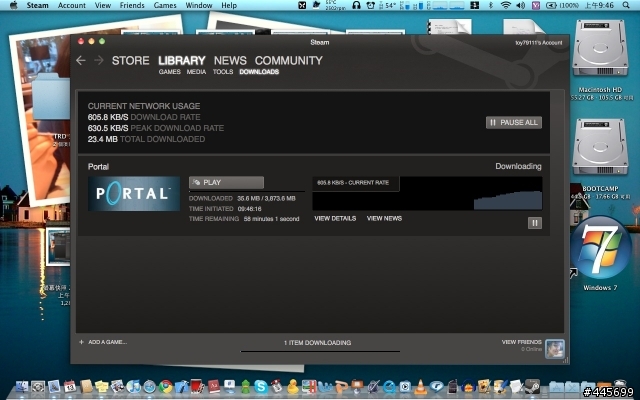The image size is (640, 400).
Task: Click the alarm clock icon in menu bar
Action: 371,5
